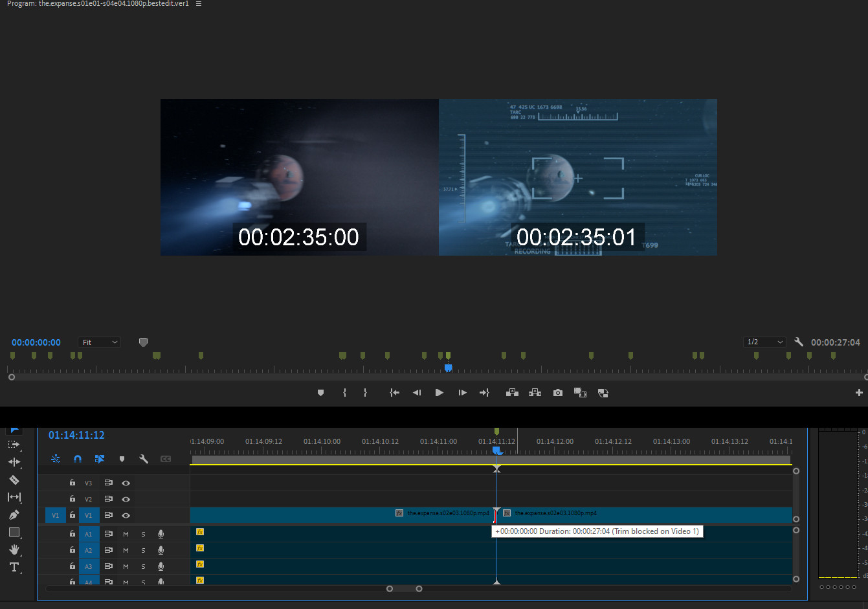
Task: Click the timeline timecode 01:14:11:12
Action: [76, 436]
